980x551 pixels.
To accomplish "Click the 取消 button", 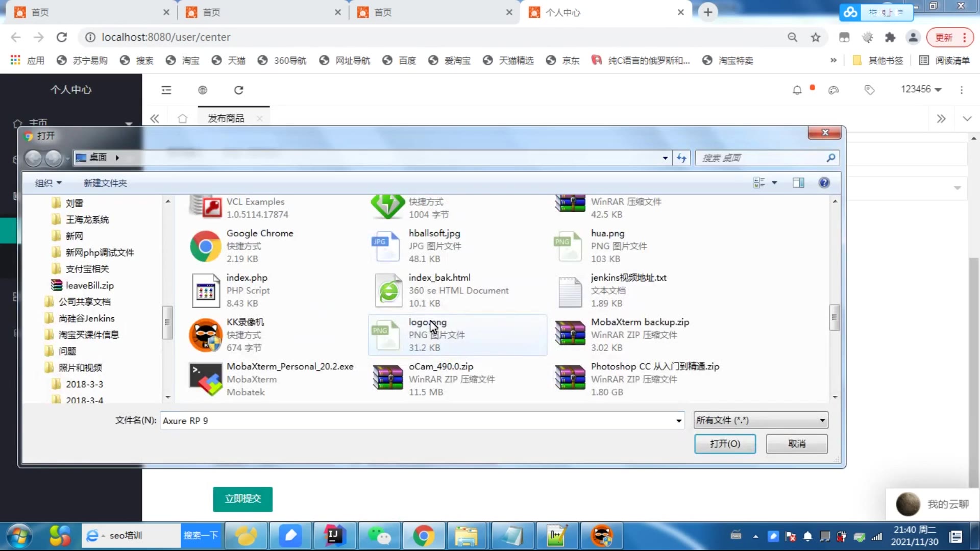I will point(797,444).
